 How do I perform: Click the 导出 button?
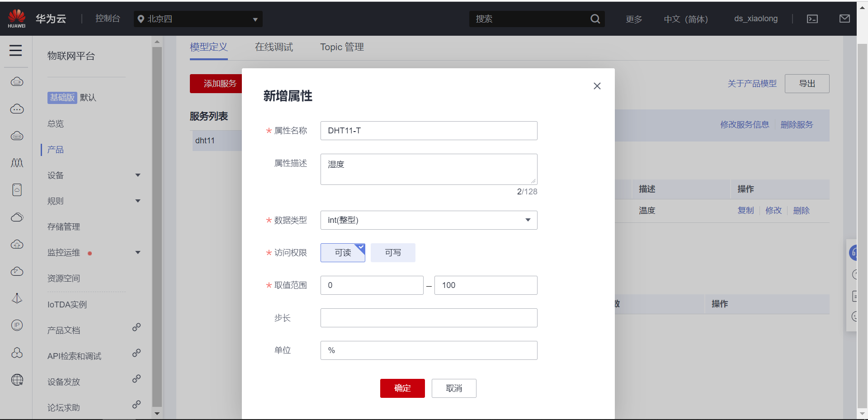point(807,84)
